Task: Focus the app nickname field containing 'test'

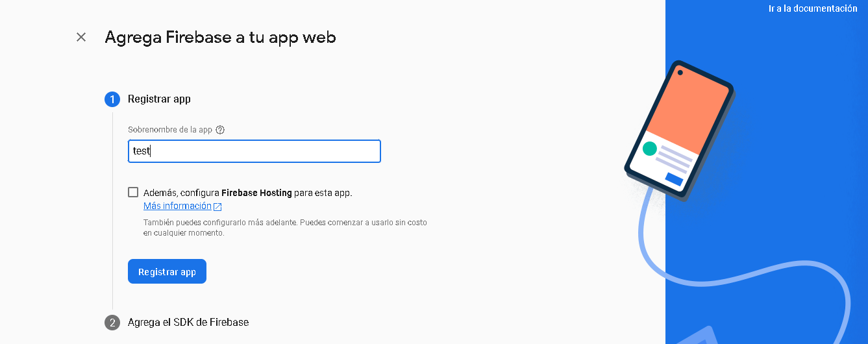Action: tap(254, 151)
